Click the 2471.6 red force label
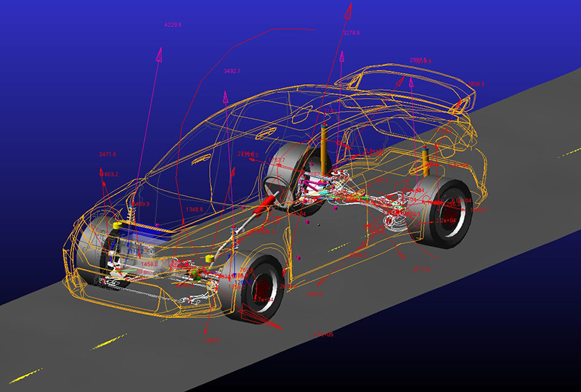 107,155
